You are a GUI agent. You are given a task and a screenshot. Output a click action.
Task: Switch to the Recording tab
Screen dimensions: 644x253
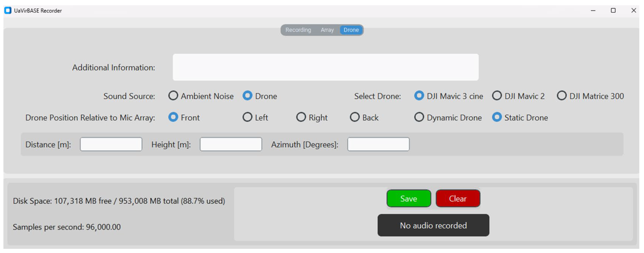click(298, 30)
